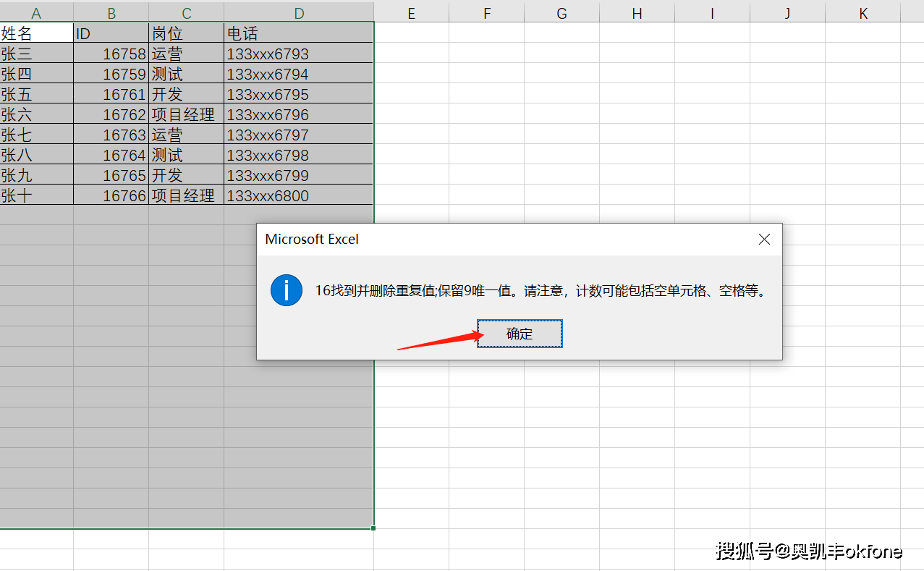
Task: Select column C header
Action: click(x=187, y=13)
